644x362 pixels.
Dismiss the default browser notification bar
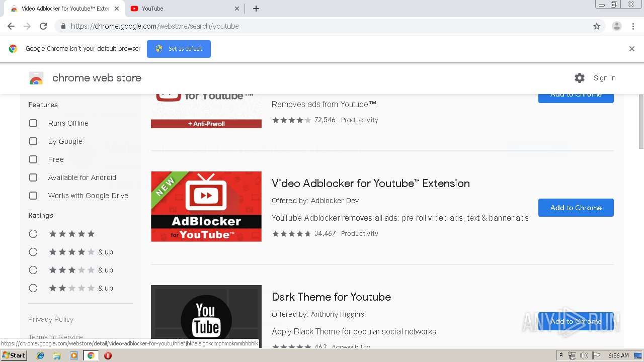point(632,49)
